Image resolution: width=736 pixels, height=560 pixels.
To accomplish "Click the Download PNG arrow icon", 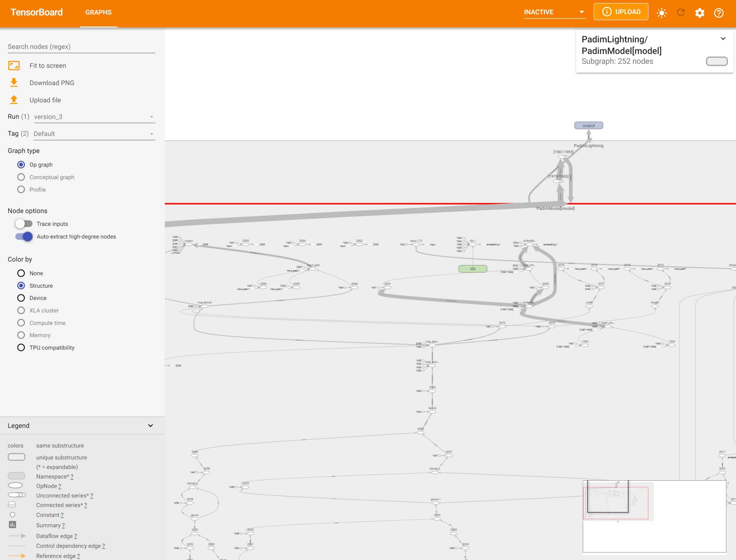I will point(14,83).
